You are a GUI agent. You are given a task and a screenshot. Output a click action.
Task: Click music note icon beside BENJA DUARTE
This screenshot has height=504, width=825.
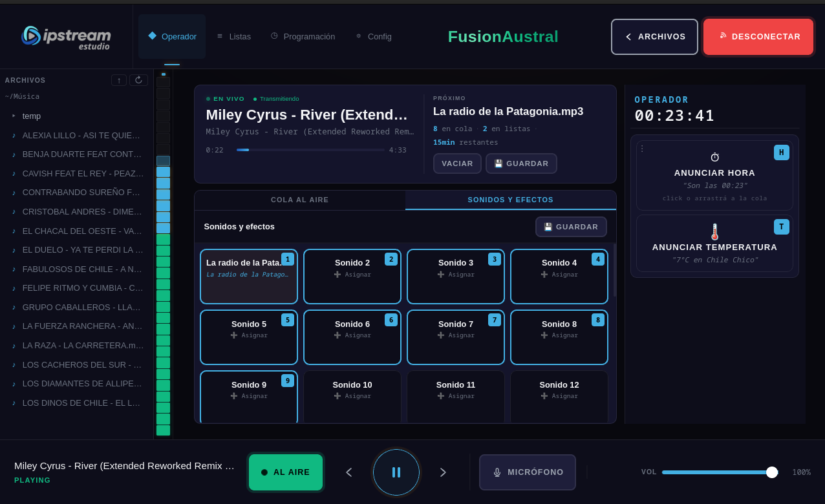point(14,154)
